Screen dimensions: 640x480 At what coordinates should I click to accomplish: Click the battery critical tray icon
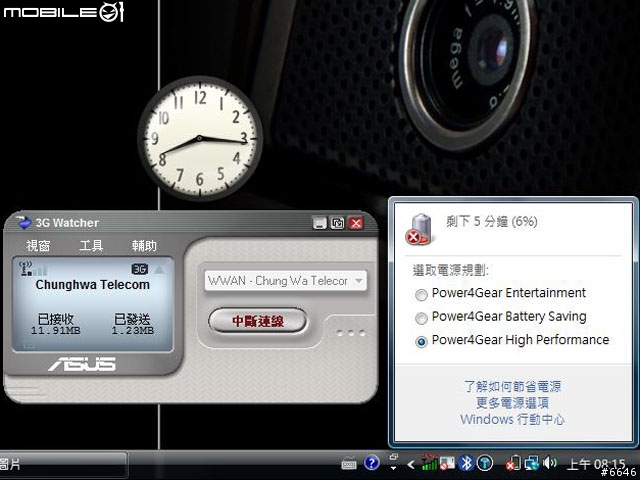pos(513,463)
